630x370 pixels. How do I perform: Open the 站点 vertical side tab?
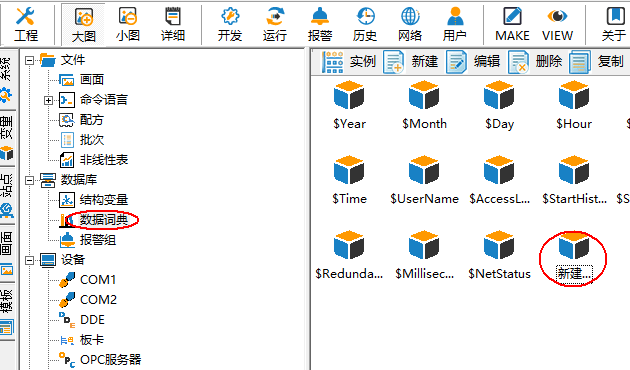pyautogui.click(x=6, y=195)
